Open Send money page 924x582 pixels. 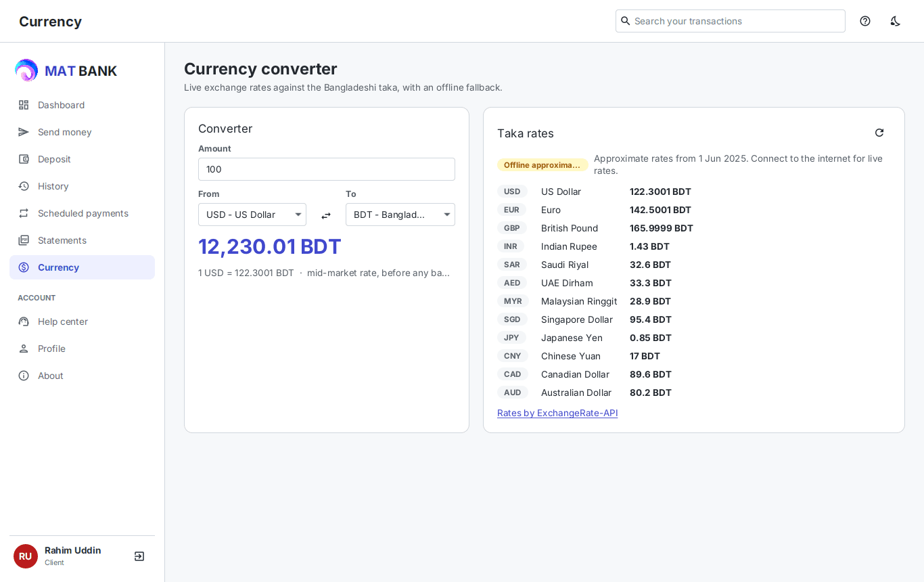82,132
